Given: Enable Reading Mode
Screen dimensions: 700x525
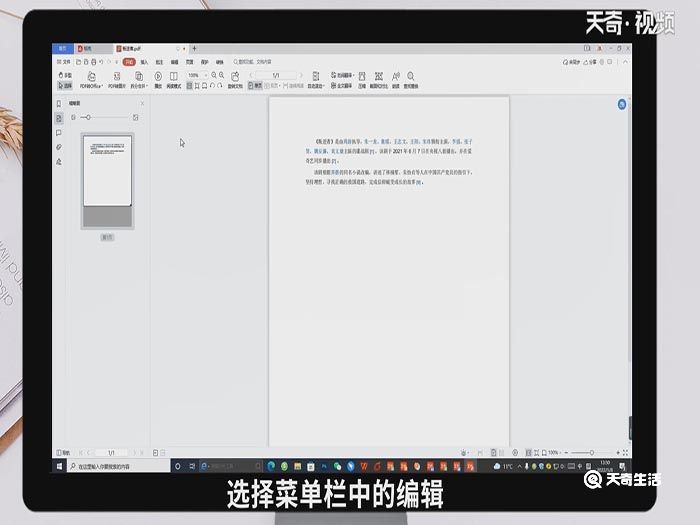Looking at the screenshot, I should coord(174,80).
